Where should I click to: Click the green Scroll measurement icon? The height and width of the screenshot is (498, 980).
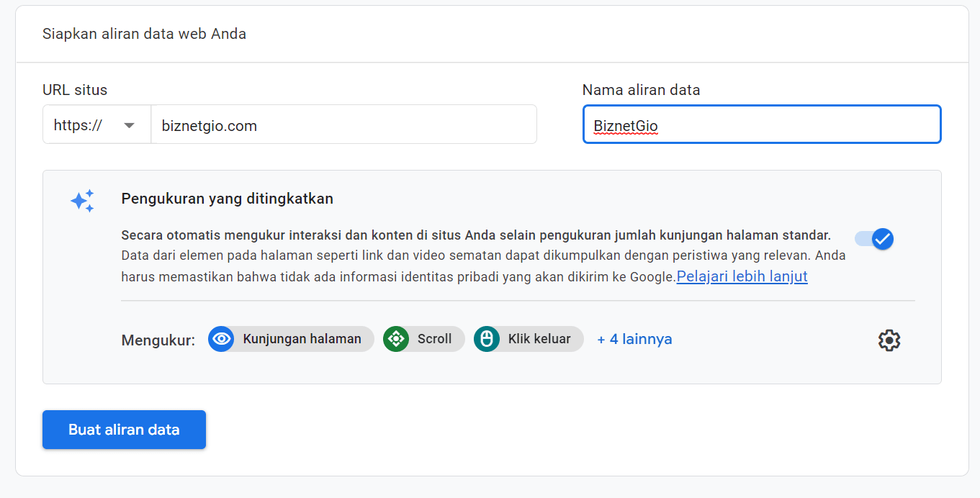(x=396, y=339)
